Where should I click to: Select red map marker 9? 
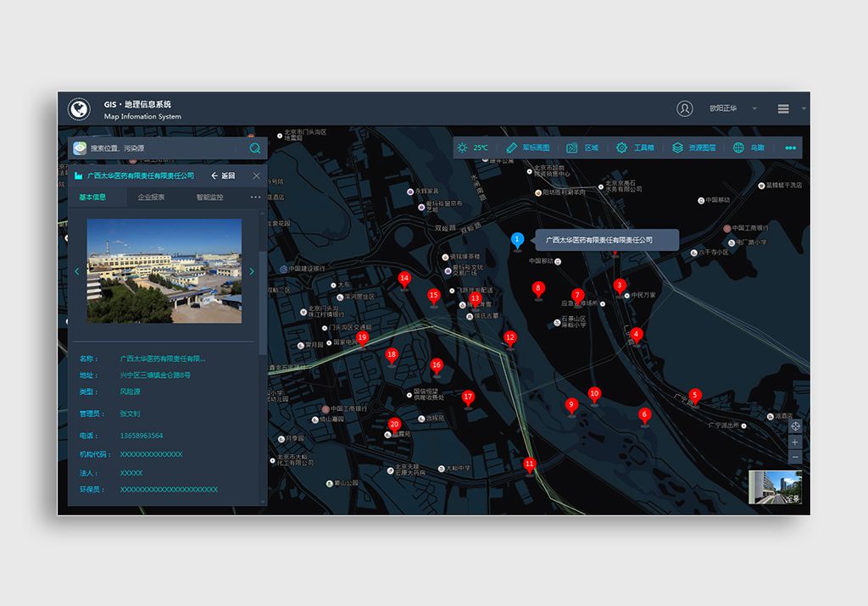571,406
